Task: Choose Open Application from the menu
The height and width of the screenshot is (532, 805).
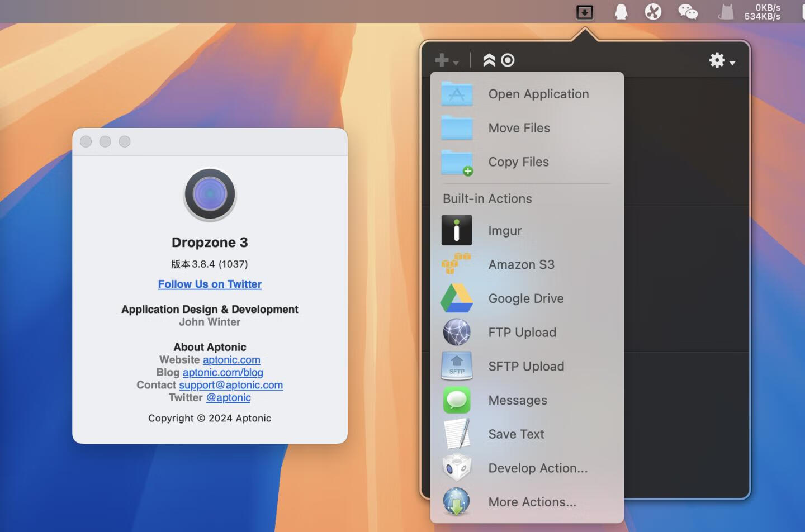Action: [527, 94]
